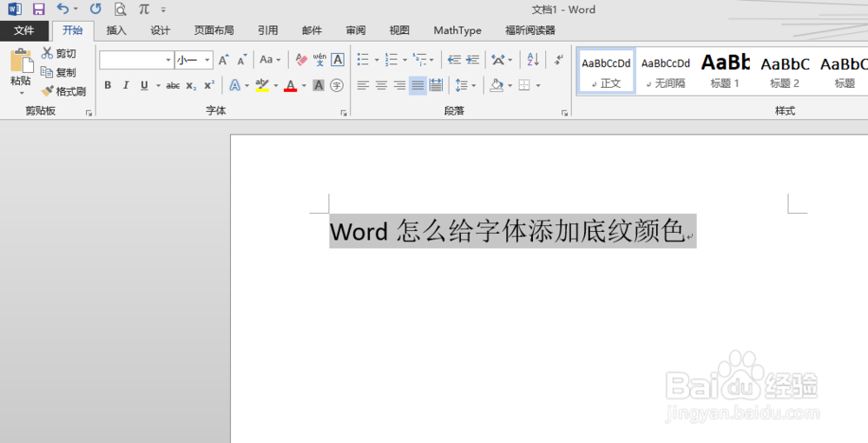Toggle subscript formatting
Screen dimensions: 868x443
pyautogui.click(x=191, y=85)
